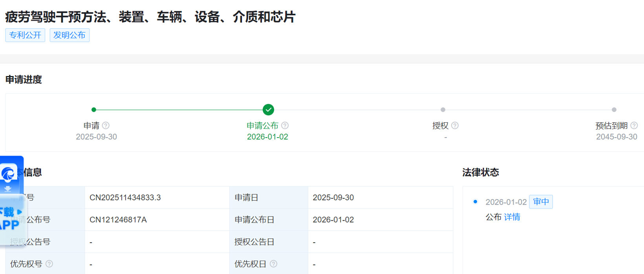Screen dimensions: 644x274
Task: Click the 申请 start timeline dot
Action: [93, 110]
